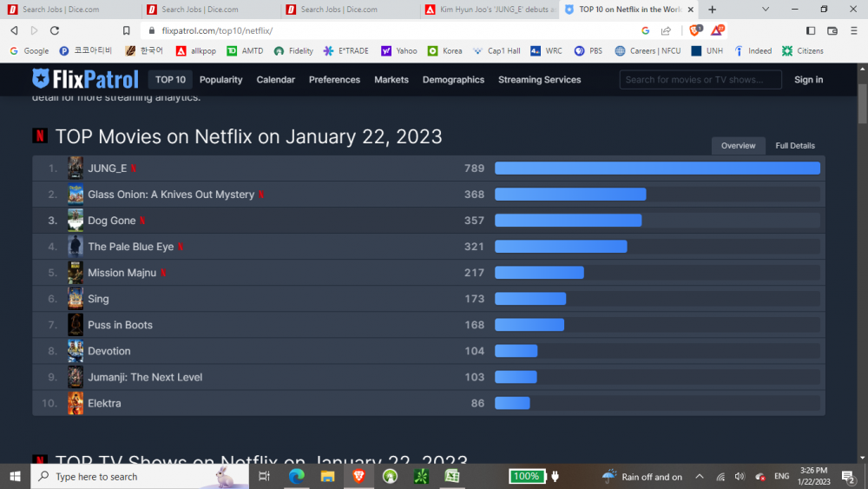The height and width of the screenshot is (489, 868).
Task: Toggle the browser sidebar panel icon
Action: tap(811, 30)
